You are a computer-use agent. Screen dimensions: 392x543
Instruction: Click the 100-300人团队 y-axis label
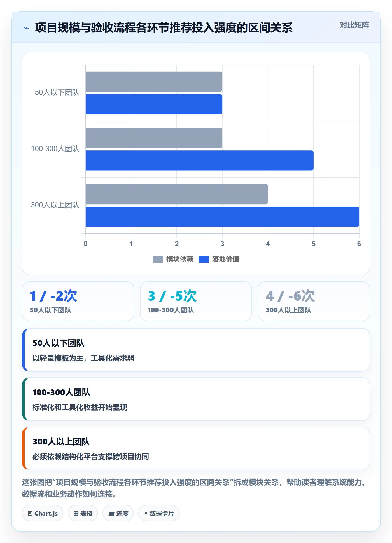[55, 149]
